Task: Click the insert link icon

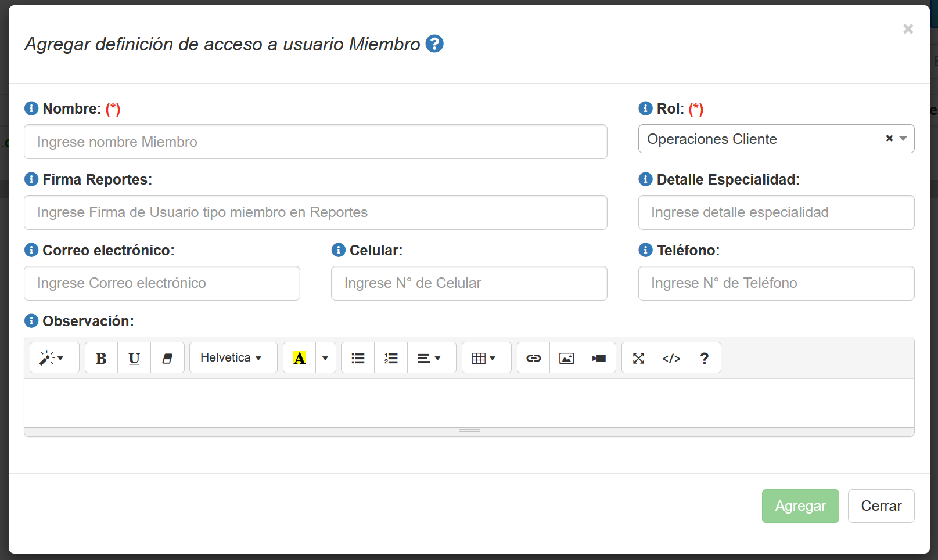Action: pyautogui.click(x=533, y=358)
